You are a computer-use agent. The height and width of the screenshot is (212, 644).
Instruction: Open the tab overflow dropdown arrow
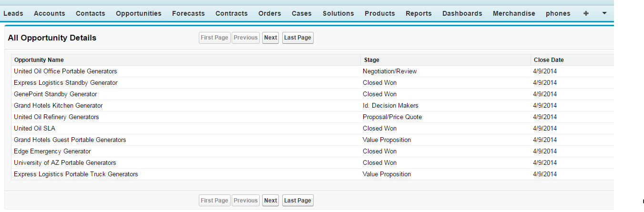pos(604,13)
